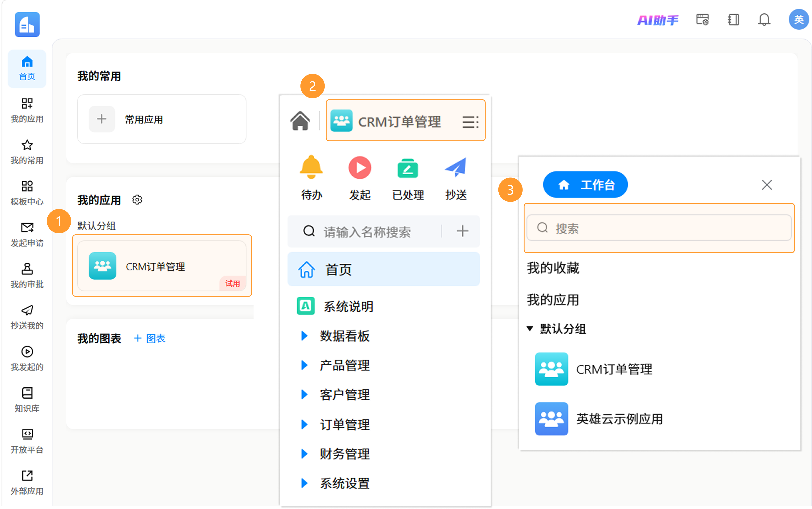Screen dimensions: 812x509
Task: Click the + 图表 link
Action: (150, 338)
